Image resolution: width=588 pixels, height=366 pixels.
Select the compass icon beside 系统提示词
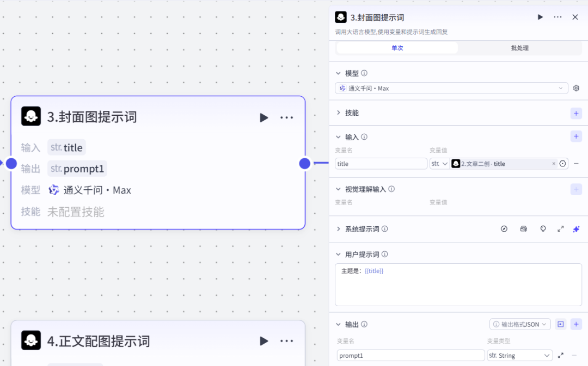pyautogui.click(x=504, y=229)
